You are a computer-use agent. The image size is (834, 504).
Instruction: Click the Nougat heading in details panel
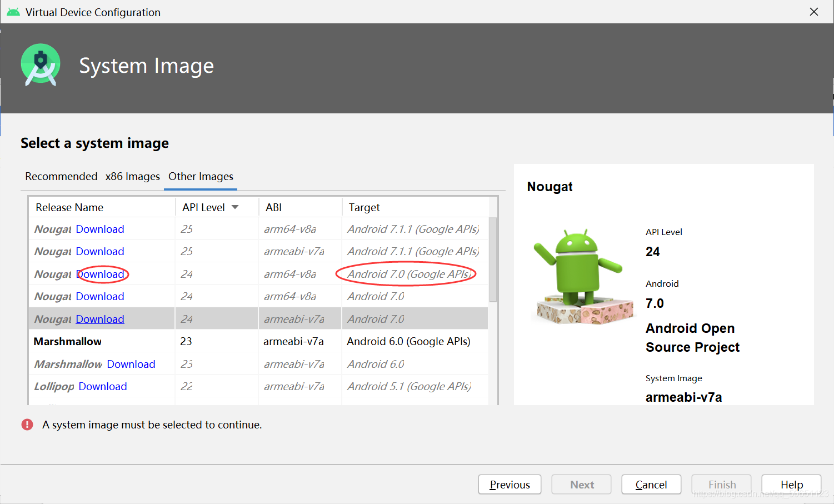click(x=550, y=187)
